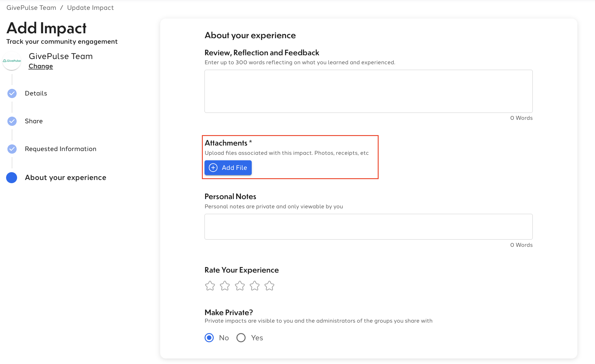The height and width of the screenshot is (364, 595).
Task: Select No for Make Private
Action: (x=209, y=338)
